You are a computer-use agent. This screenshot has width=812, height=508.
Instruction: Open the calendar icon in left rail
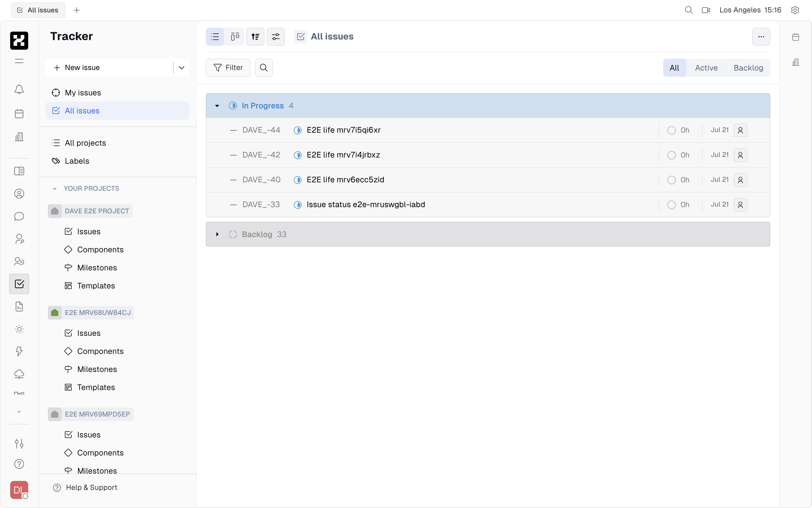coord(19,113)
